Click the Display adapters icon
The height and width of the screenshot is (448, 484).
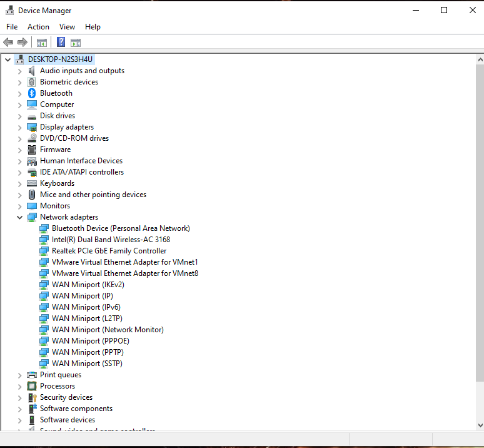coord(32,127)
